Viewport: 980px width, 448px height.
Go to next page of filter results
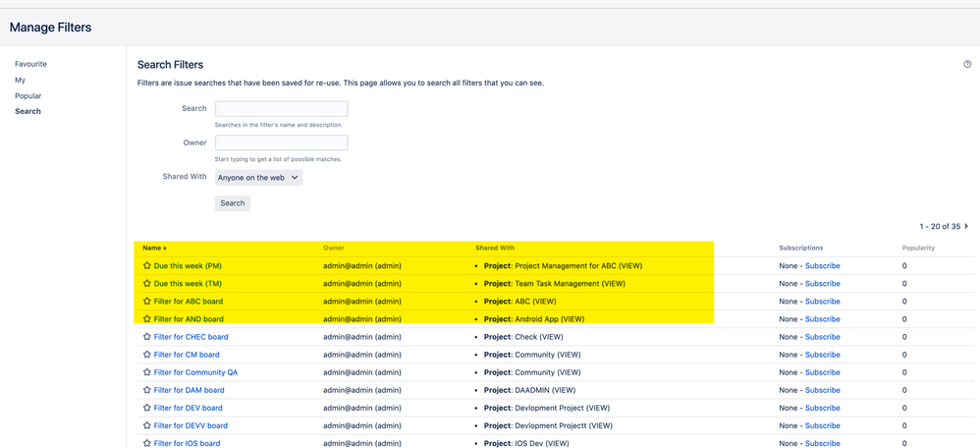(x=967, y=227)
